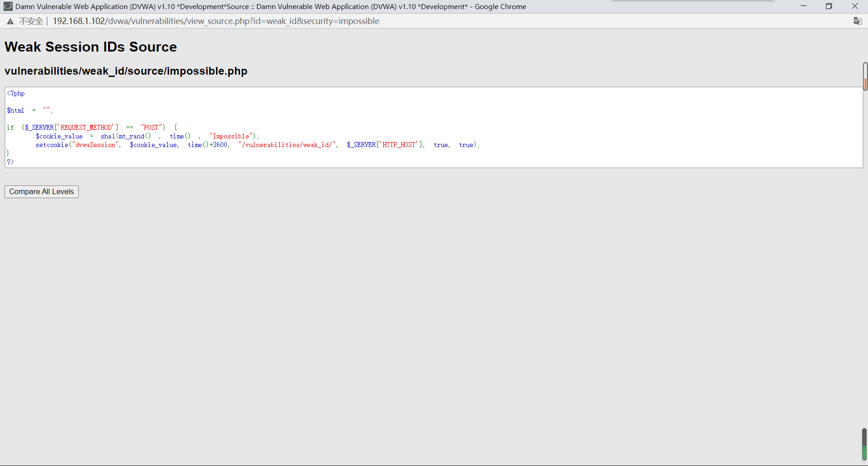Click the "/vulnerabilities/weak_id/" path string in code
Screen dimensions: 868x466
pyautogui.click(x=288, y=145)
